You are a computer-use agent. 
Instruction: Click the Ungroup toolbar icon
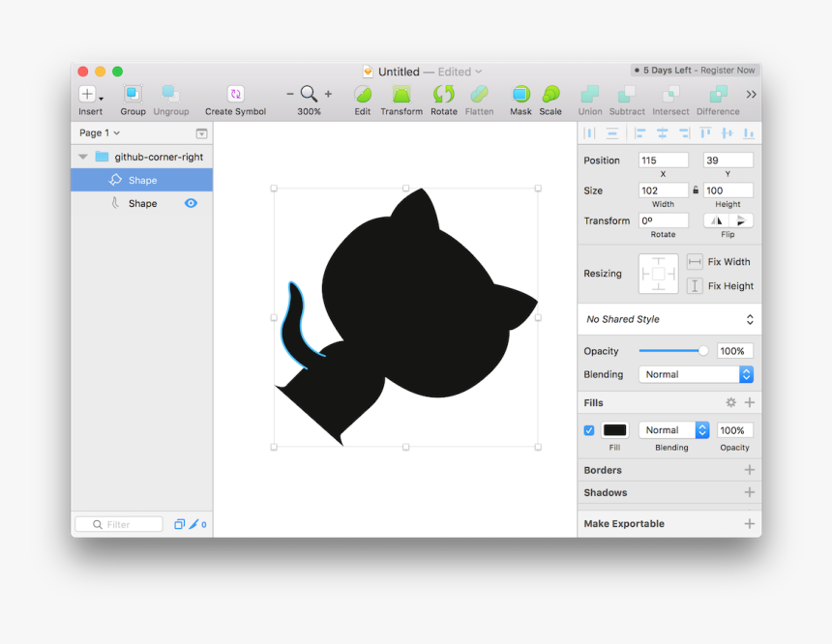170,94
